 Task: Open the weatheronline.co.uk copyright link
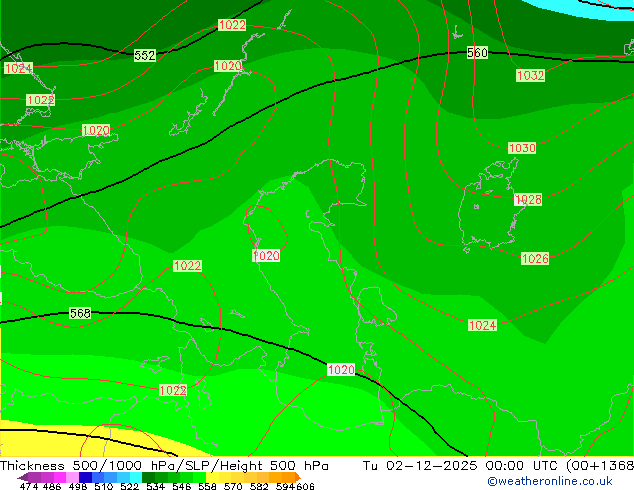pyautogui.click(x=549, y=481)
